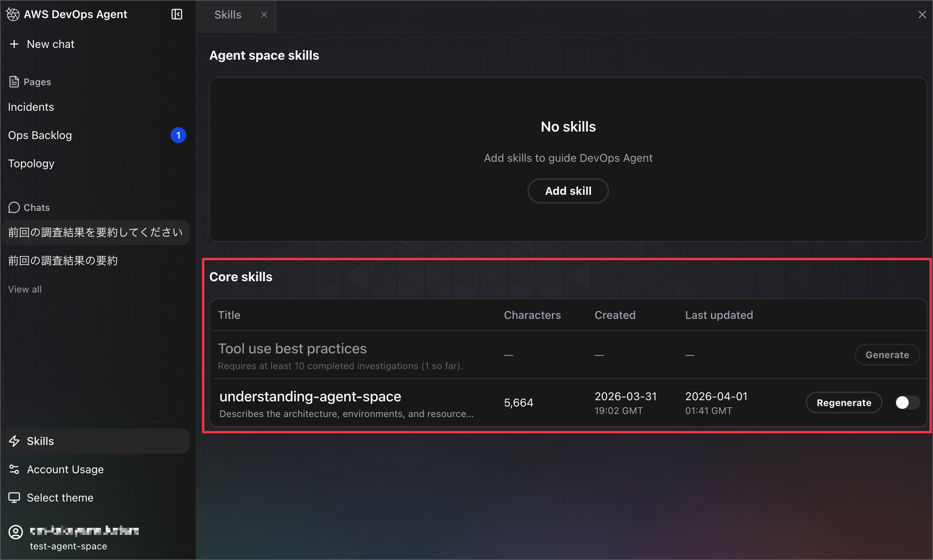Click the Account Usage sliders icon
The width and height of the screenshot is (933, 560).
(x=14, y=469)
